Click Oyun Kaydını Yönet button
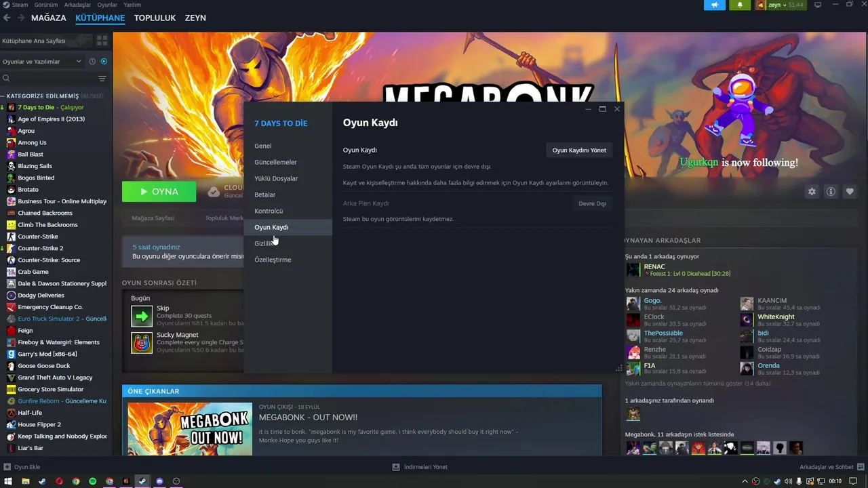 (579, 150)
